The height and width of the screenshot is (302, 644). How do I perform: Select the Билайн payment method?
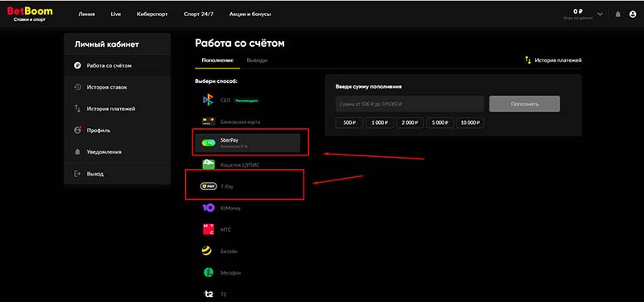coord(247,251)
